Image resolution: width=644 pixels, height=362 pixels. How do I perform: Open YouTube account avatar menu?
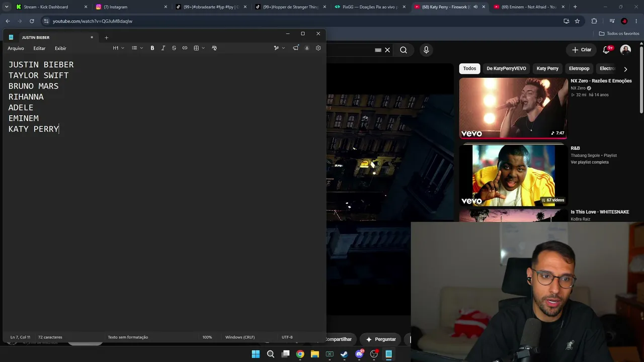[625, 50]
